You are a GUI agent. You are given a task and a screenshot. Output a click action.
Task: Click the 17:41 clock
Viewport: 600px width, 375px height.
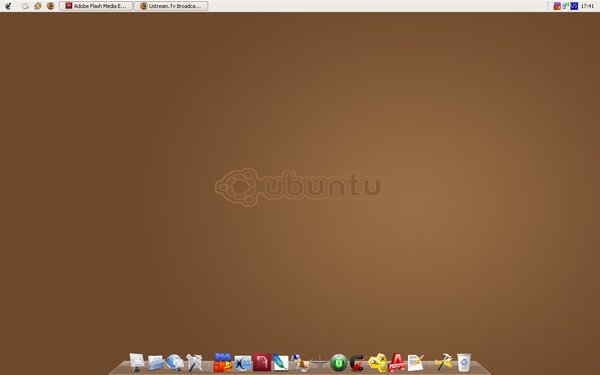[587, 6]
